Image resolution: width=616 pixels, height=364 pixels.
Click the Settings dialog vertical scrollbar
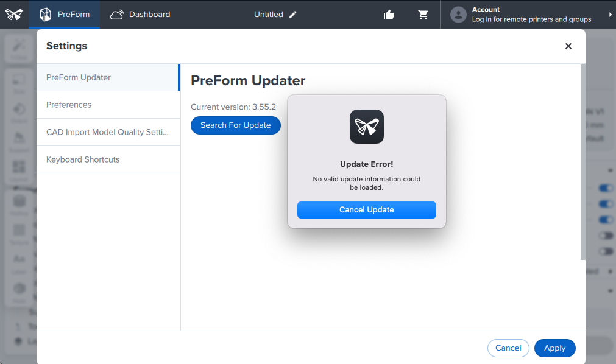pyautogui.click(x=583, y=162)
